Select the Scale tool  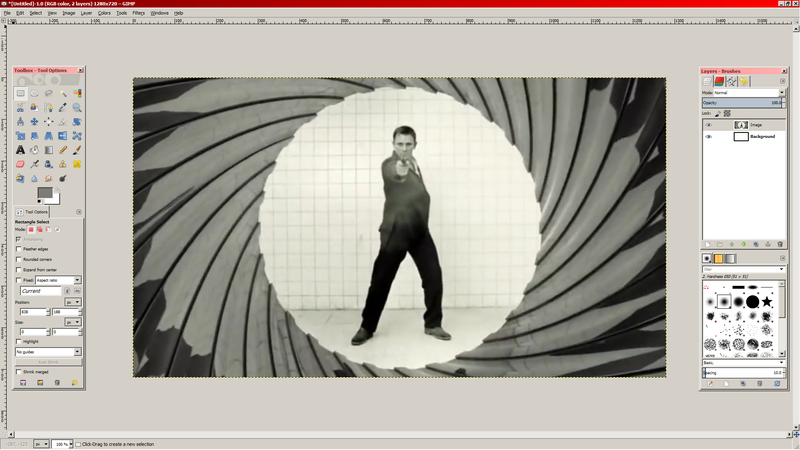(20, 136)
